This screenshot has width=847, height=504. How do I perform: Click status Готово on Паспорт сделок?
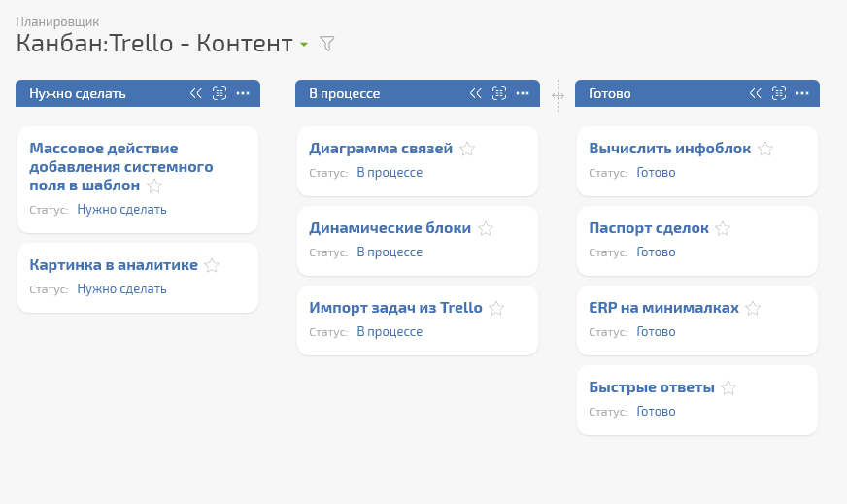(x=656, y=252)
